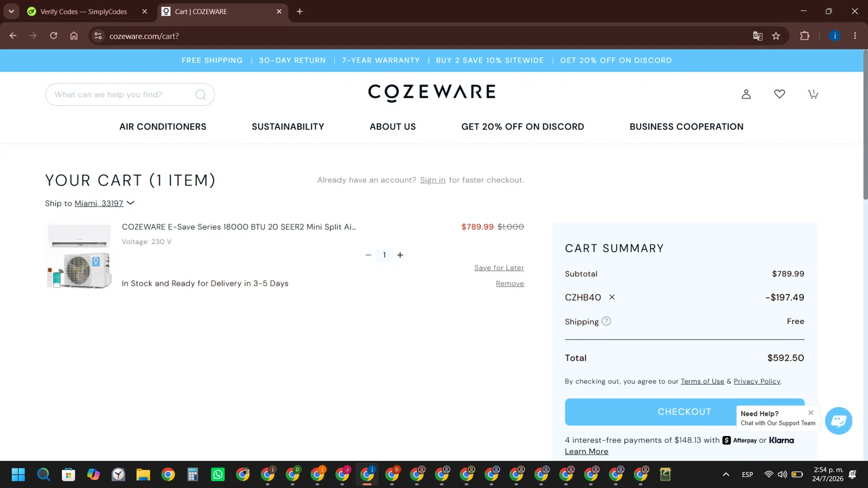868x488 pixels.
Task: Open the COZEWARE E-Save Series product title
Action: [239, 227]
